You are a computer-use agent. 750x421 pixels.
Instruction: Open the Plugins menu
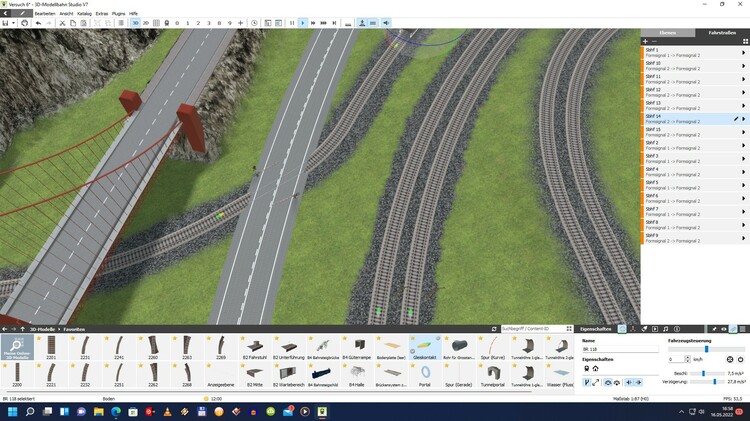point(118,13)
